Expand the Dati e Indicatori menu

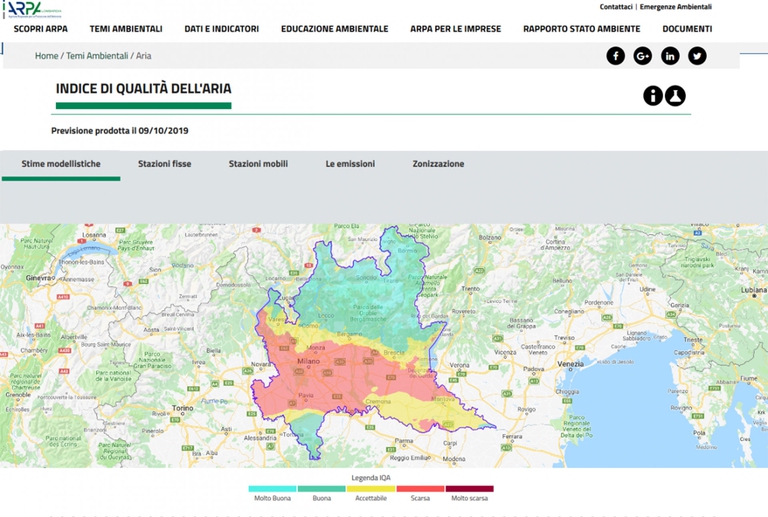pos(221,29)
